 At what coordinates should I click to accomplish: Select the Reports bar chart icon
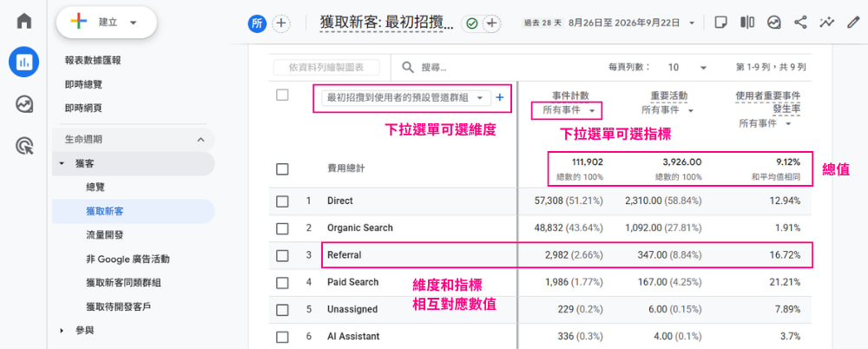23,62
